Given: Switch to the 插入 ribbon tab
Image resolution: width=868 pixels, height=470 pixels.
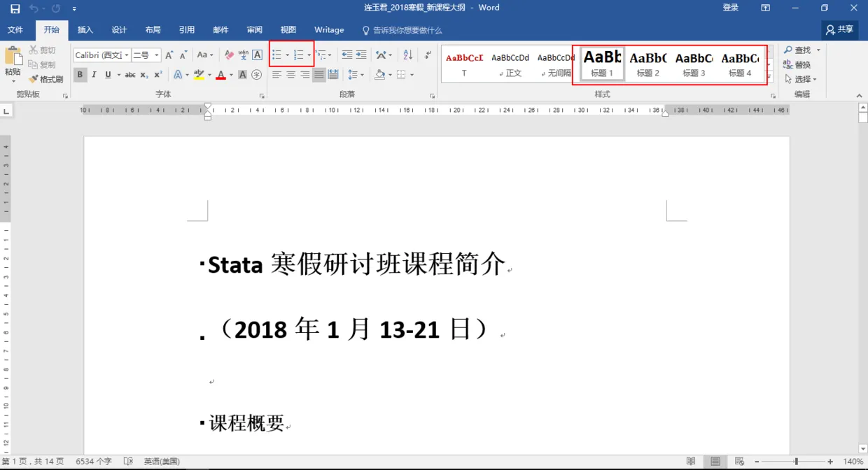Looking at the screenshot, I should [85, 30].
